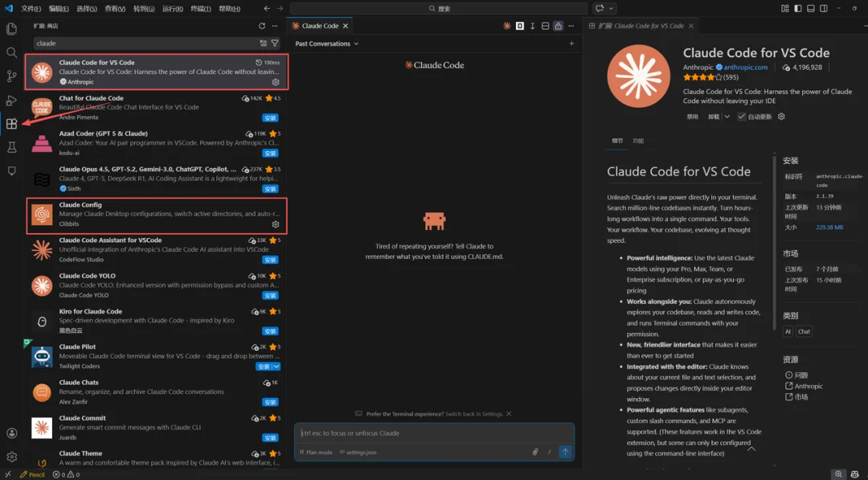Click the filter extensions funnel icon
Viewport: 868px width, 480px height.
[275, 43]
